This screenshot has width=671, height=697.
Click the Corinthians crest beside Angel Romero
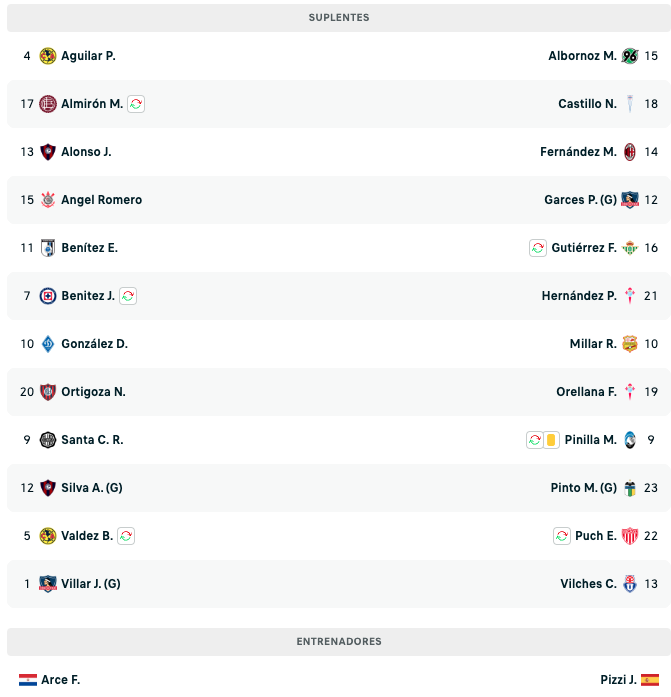click(48, 200)
